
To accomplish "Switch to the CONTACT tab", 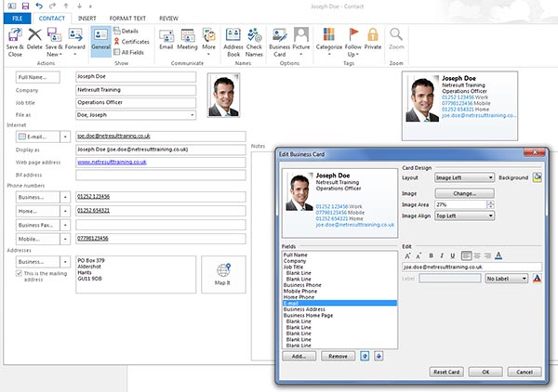I will click(x=51, y=19).
